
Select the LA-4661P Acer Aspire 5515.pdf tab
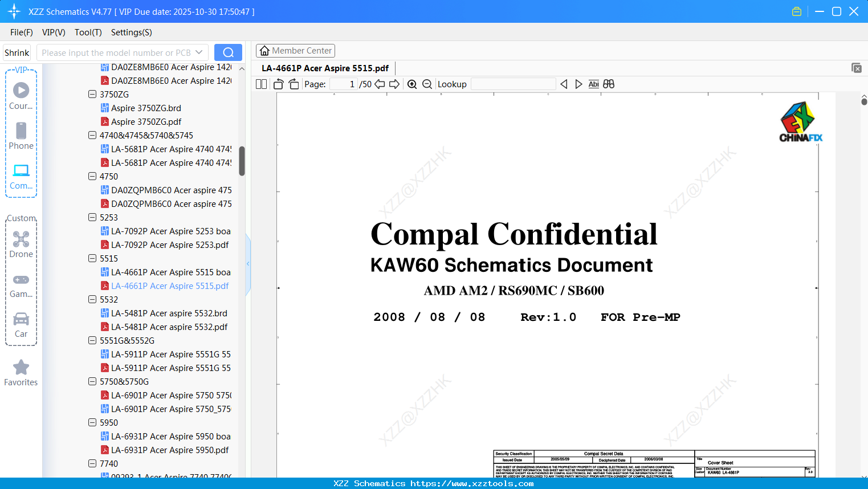click(325, 68)
